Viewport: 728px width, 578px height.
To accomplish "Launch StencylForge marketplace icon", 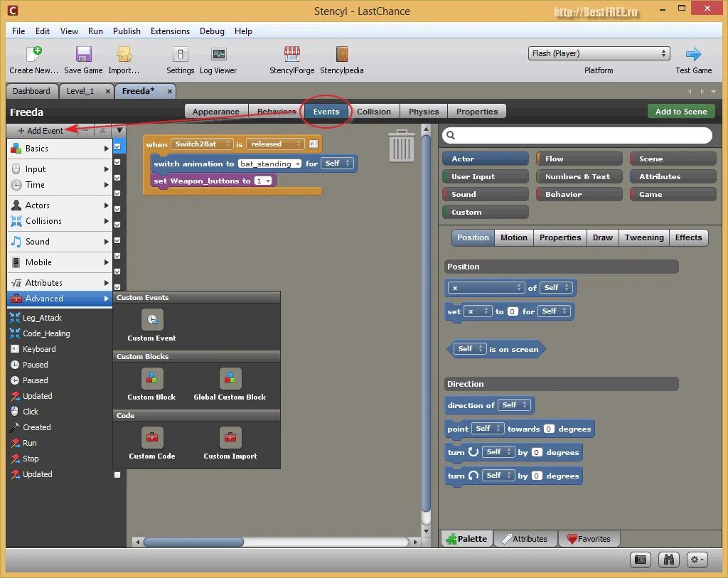I will point(292,54).
